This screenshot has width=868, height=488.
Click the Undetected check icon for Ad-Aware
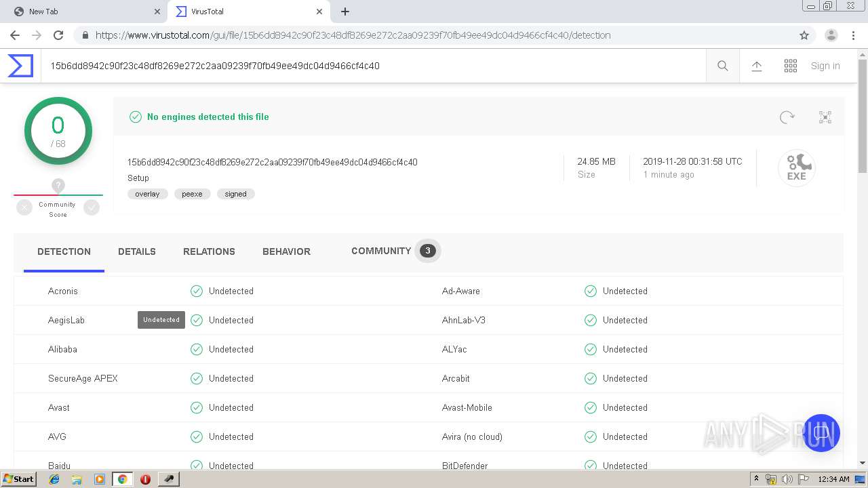coord(591,291)
